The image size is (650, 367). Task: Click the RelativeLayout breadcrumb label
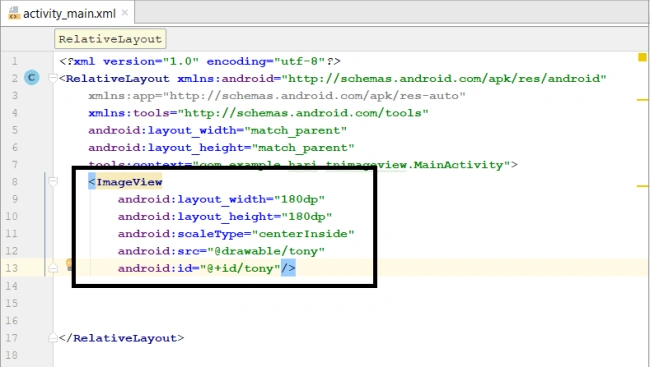[110, 39]
